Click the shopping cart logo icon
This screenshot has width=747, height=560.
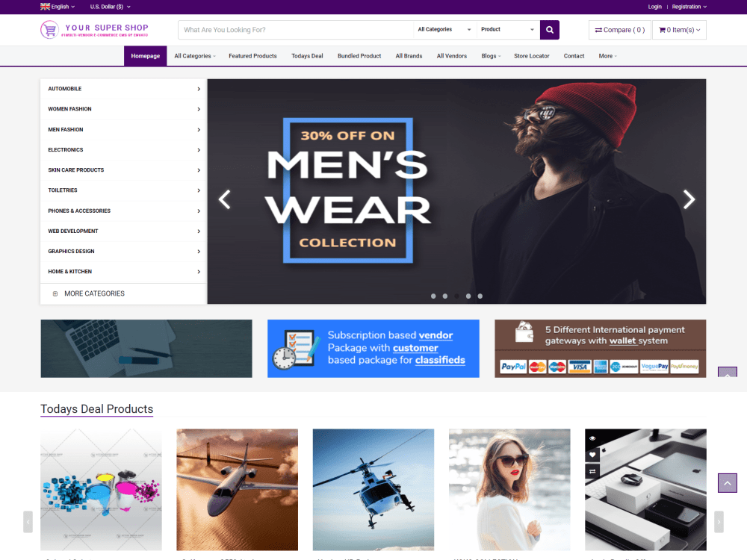tap(49, 30)
